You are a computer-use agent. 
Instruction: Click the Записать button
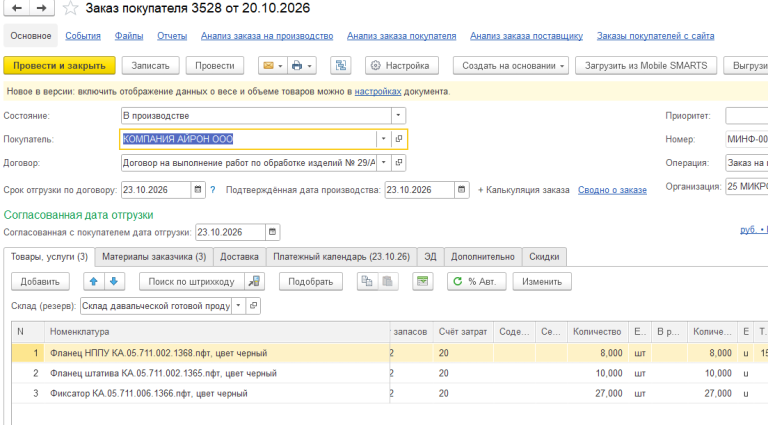coord(150,66)
